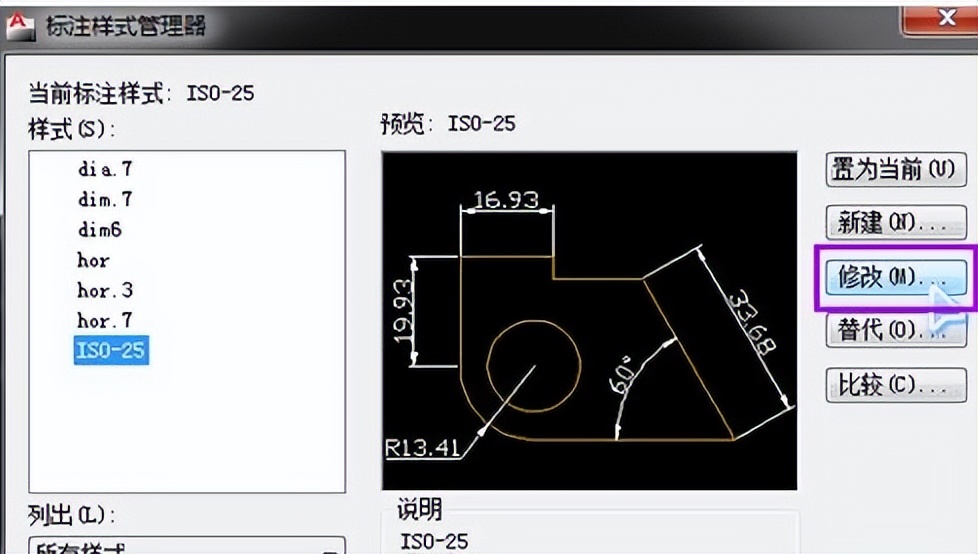Select the hor dimension style
978x554 pixels.
94,260
